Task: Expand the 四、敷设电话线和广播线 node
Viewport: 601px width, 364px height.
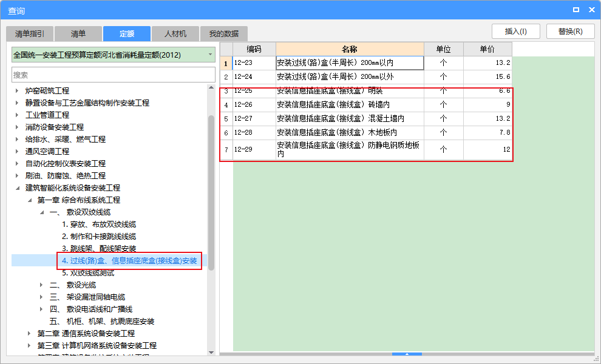Action: click(x=42, y=309)
